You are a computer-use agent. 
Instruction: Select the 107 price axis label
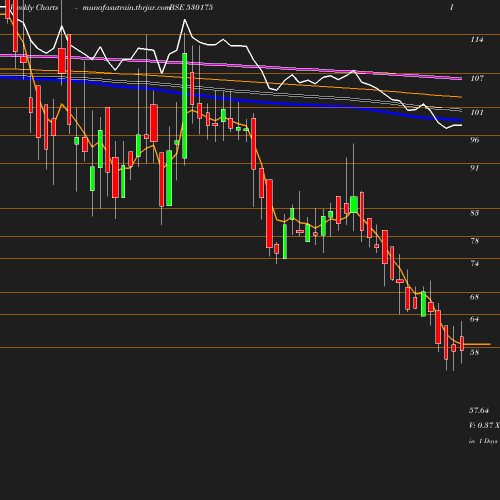(x=477, y=78)
